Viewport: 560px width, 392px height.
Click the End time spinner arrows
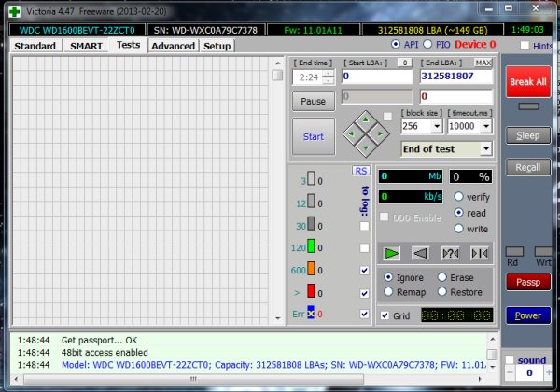pyautogui.click(x=329, y=77)
